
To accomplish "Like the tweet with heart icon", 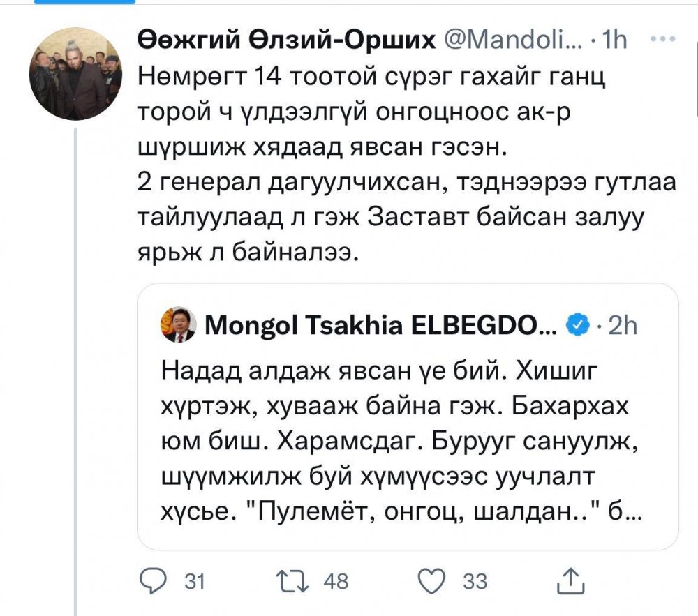I will [x=431, y=581].
